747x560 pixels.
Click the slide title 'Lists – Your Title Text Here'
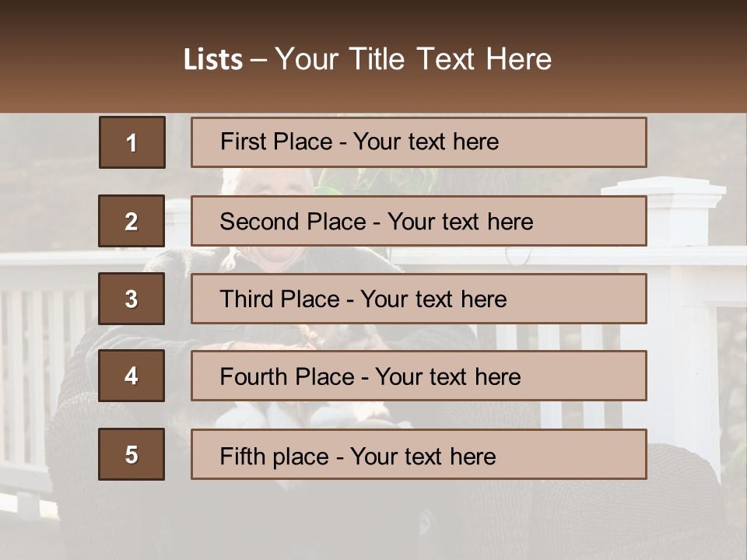pos(367,59)
